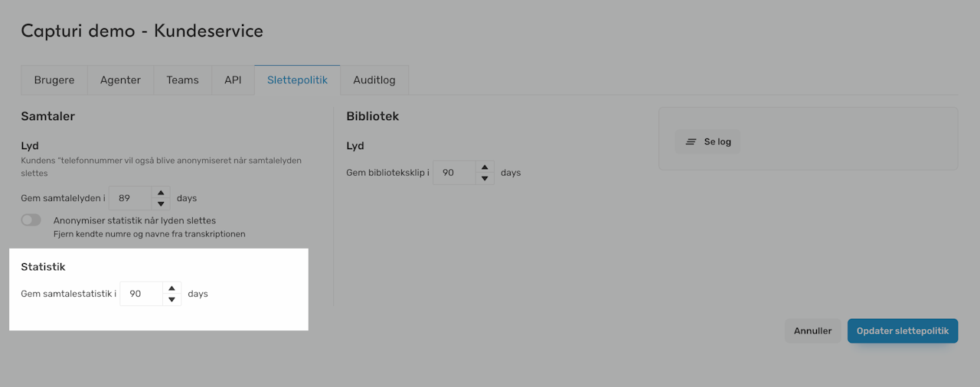Decrease samtalestatistik days with down arrow
The height and width of the screenshot is (387, 980).
171,300
